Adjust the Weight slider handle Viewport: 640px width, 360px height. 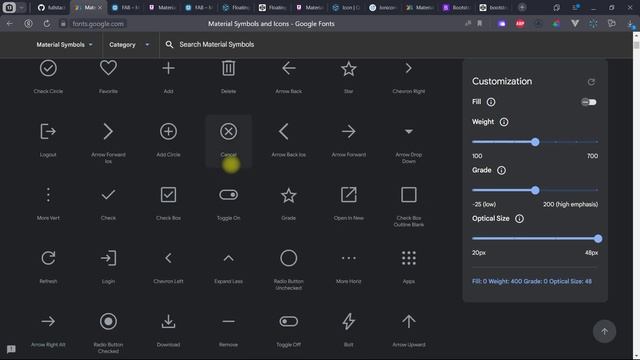535,142
